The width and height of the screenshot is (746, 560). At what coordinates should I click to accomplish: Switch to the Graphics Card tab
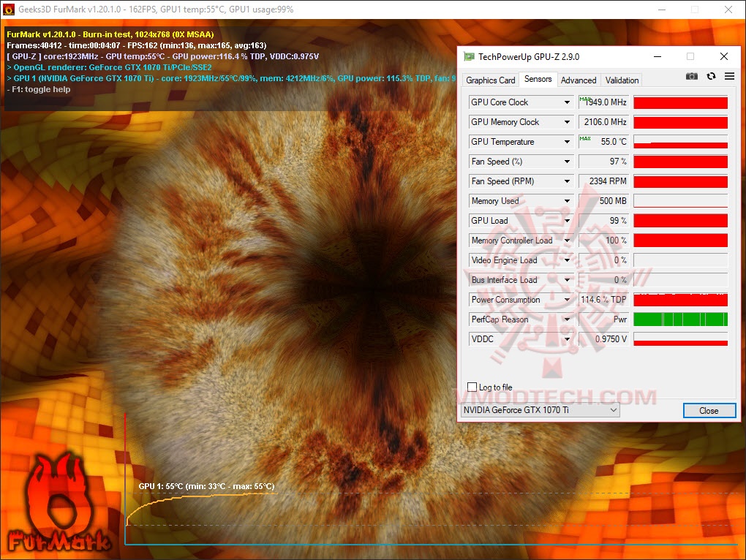coord(491,80)
